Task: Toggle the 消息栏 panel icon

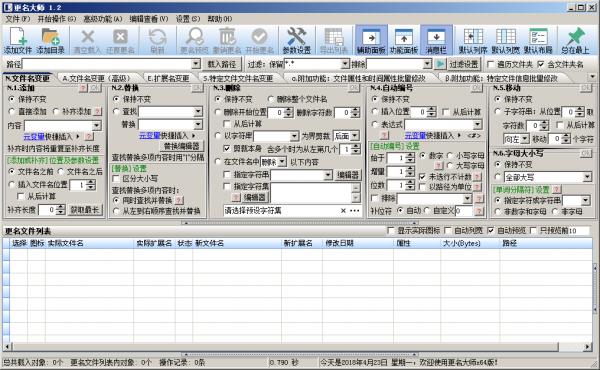Action: coord(436,40)
